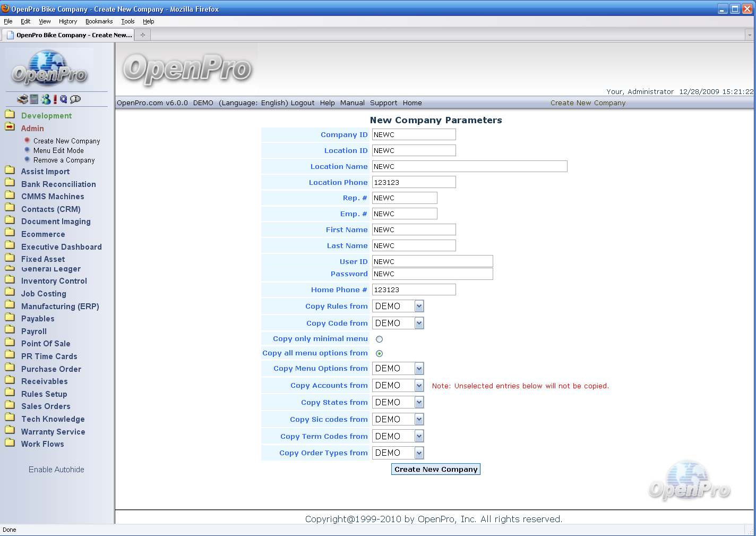Click the printer icon in sidebar toolbar
Screen dimensions: 756x536
22,99
